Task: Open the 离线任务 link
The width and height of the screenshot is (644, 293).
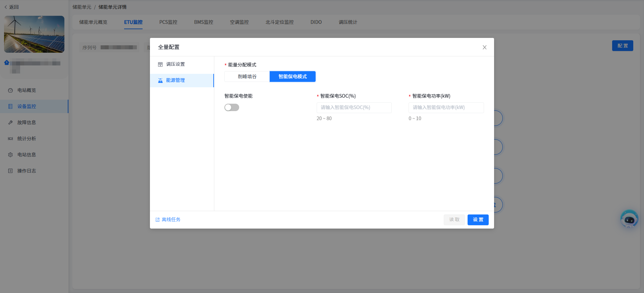Action: (x=171, y=219)
